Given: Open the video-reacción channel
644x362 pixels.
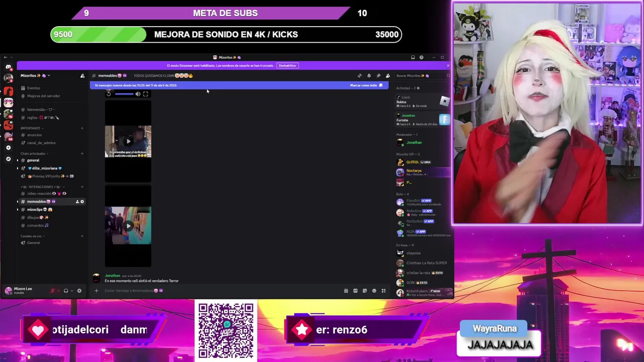Looking at the screenshot, I should coord(52,194).
